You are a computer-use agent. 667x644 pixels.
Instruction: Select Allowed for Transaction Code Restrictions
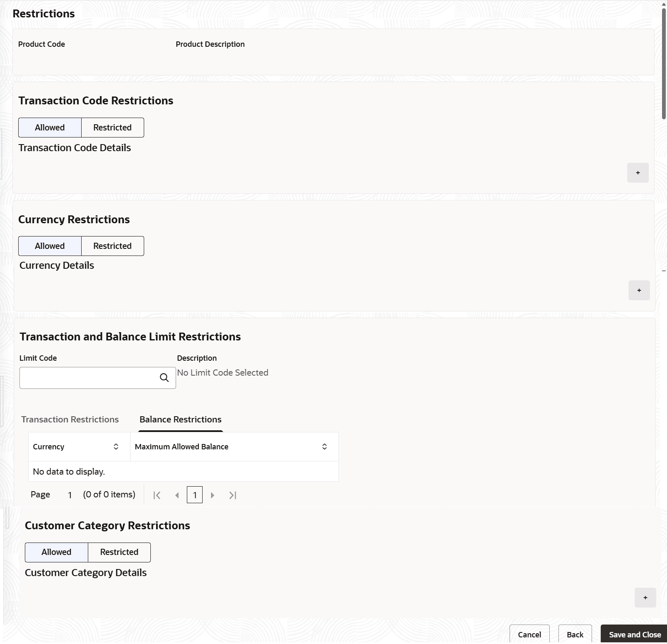pyautogui.click(x=49, y=127)
